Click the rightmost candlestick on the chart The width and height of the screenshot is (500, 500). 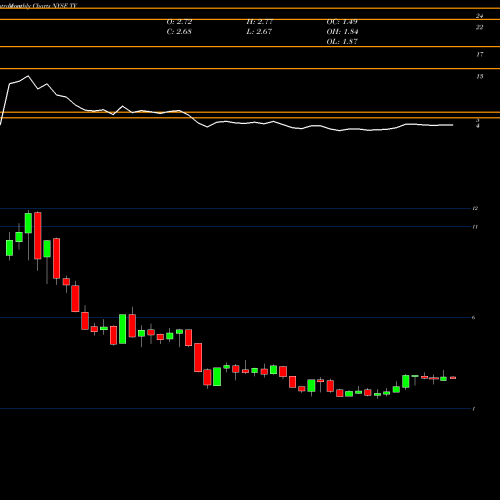coord(453,378)
